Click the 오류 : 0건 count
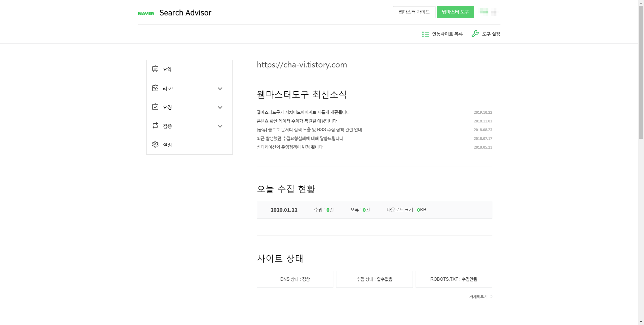Image resolution: width=644 pixels, height=325 pixels. (360, 210)
